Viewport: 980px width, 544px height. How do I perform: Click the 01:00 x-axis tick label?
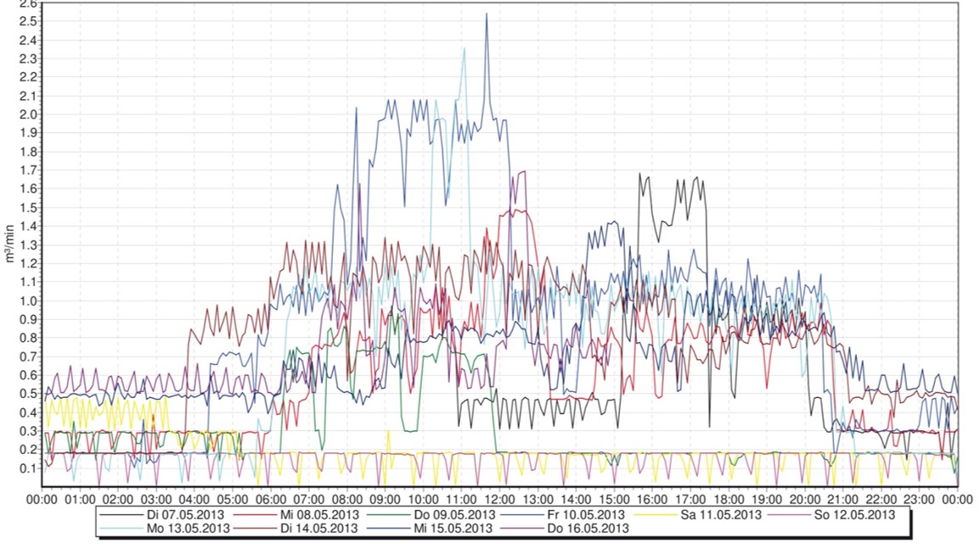tap(80, 500)
